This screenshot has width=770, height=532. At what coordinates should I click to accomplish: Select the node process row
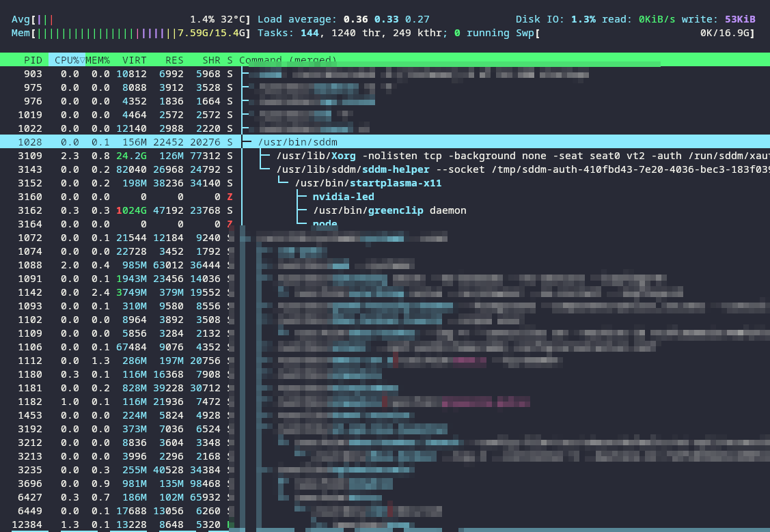point(385,224)
